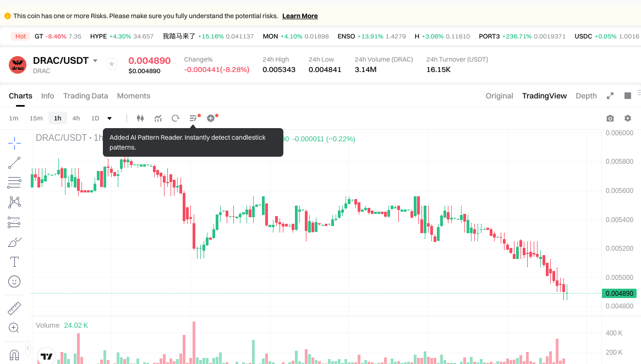The height and width of the screenshot is (364, 641).
Task: Open chart settings gear
Action: pos(628,118)
